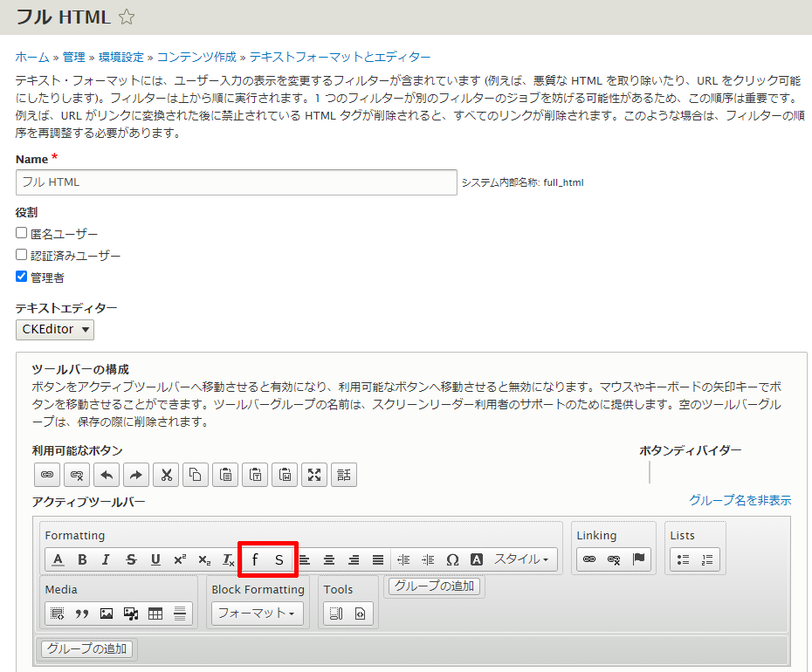The height and width of the screenshot is (672, 812).
Task: Click the Justify button
Action: tap(378, 559)
